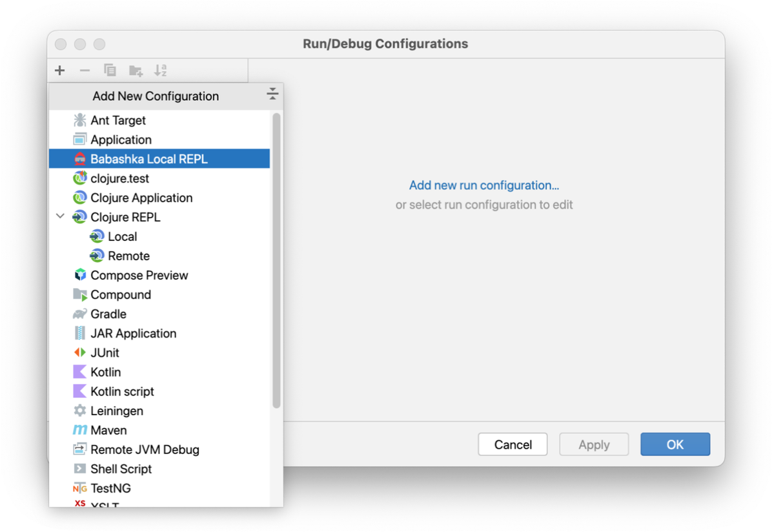Open the Add new run configuration link
The width and height of the screenshot is (772, 532).
484,185
